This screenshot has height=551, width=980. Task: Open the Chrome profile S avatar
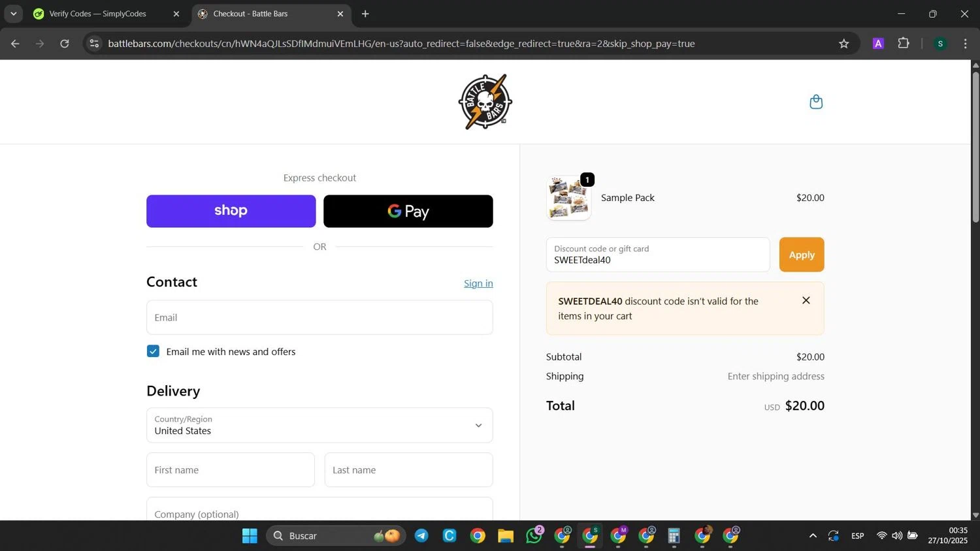click(940, 44)
